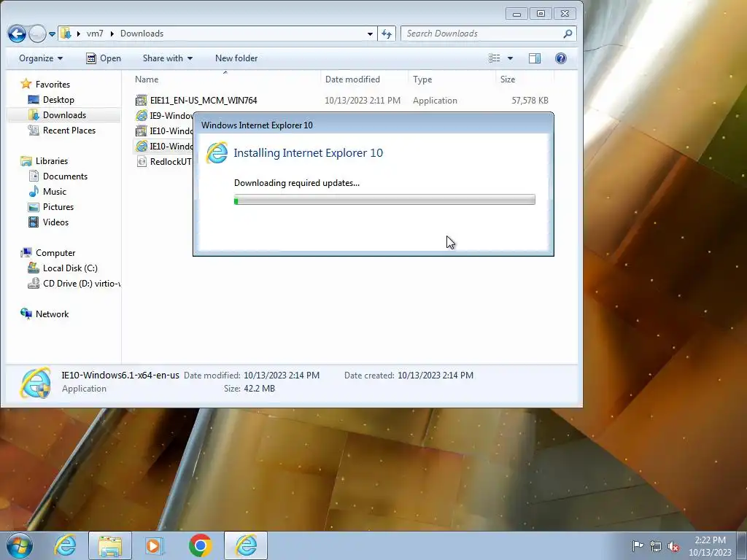747x560 pixels.
Task: Launch Internet Explorer from the taskbar
Action: coord(65,545)
